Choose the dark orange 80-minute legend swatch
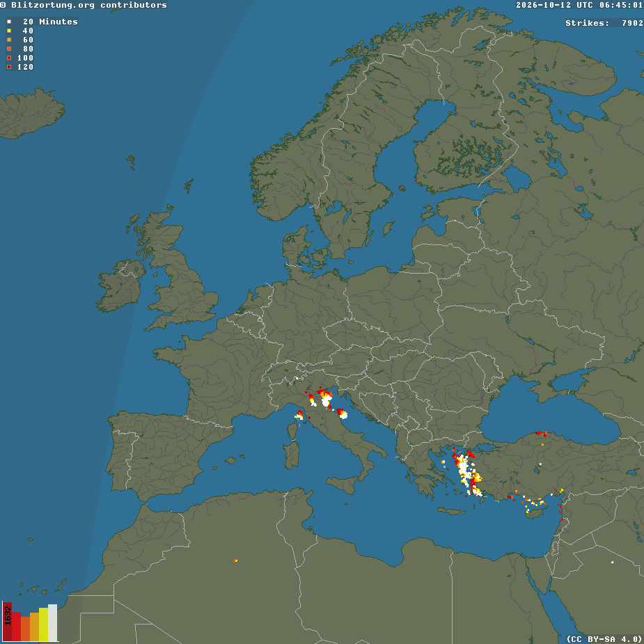 [x=9, y=49]
